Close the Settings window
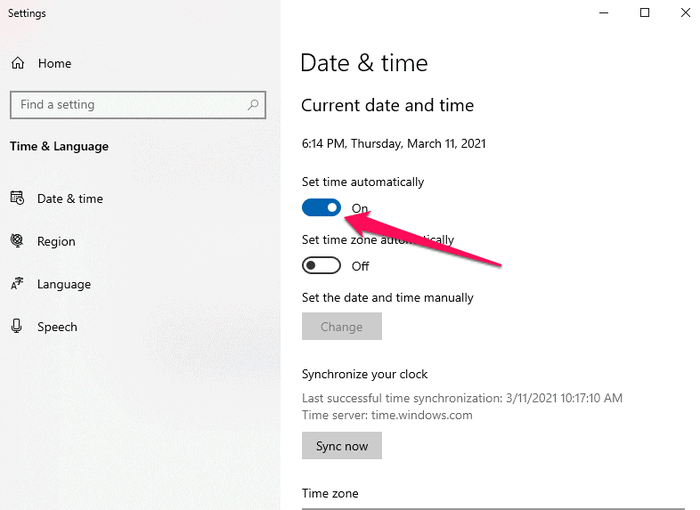This screenshot has height=510, width=700. click(x=685, y=13)
